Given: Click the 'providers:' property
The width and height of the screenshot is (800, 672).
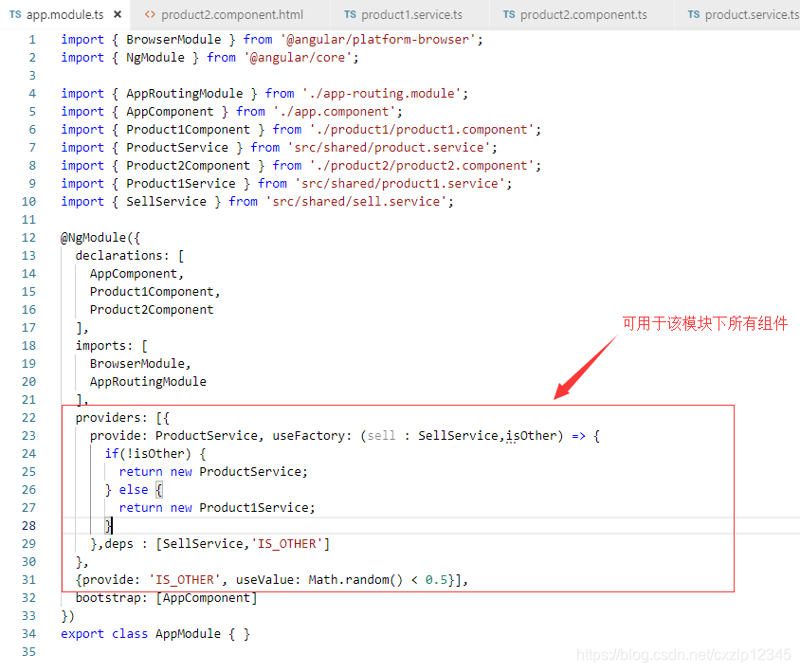Looking at the screenshot, I should (111, 418).
